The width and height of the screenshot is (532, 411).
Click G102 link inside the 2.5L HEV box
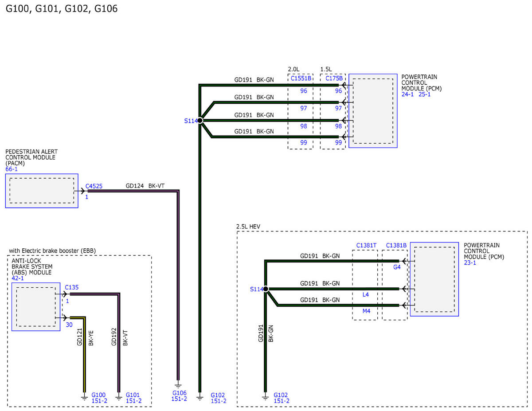click(281, 395)
